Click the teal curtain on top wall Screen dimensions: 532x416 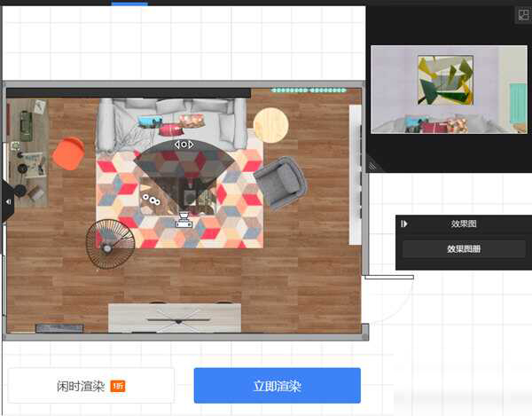pos(306,90)
